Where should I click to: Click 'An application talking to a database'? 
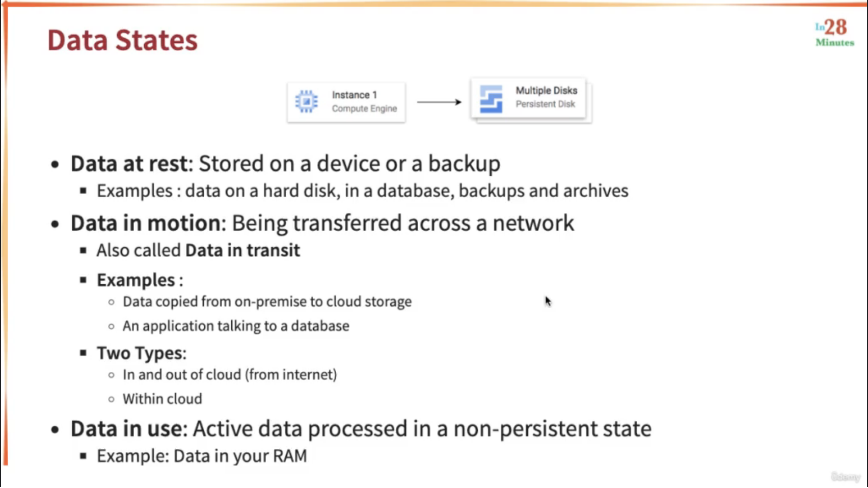point(236,326)
